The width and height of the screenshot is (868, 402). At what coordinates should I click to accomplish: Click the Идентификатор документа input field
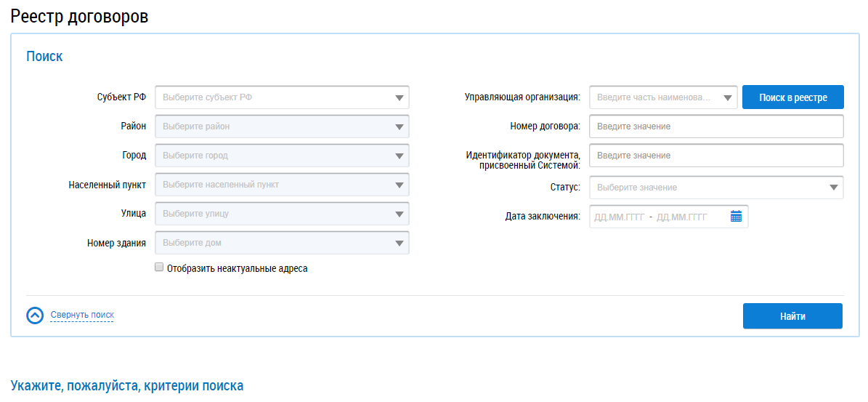click(715, 156)
